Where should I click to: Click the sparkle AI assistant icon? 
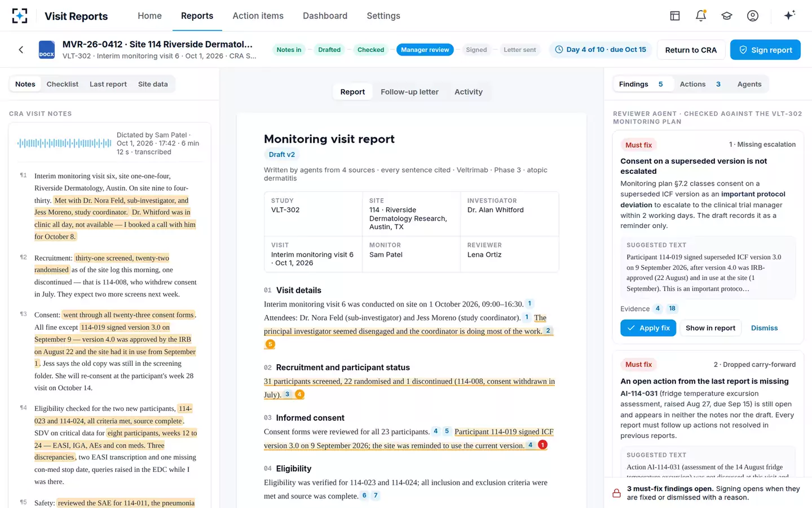coord(789,15)
